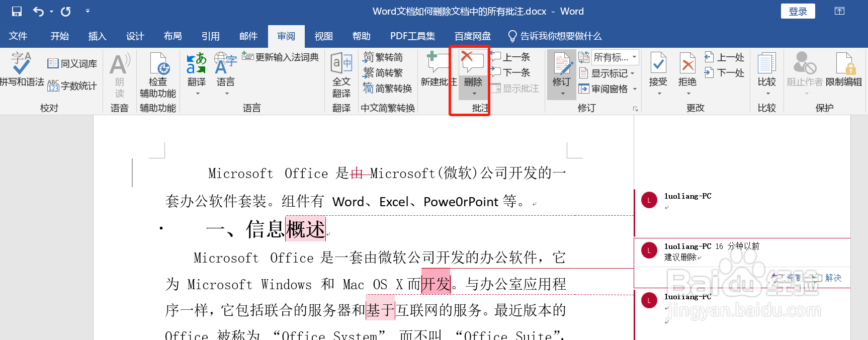Open the 文件 menu

click(x=18, y=36)
